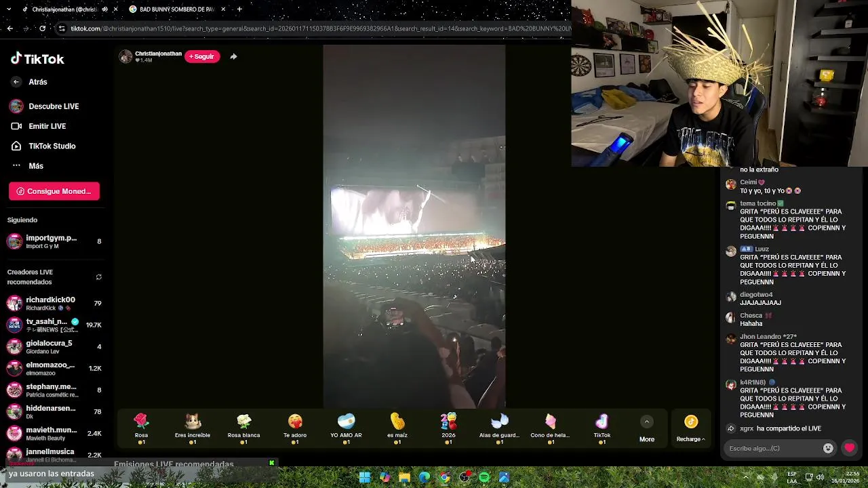The width and height of the screenshot is (868, 488).
Task: Open Microsoft Edge from taskbar
Action: click(425, 478)
